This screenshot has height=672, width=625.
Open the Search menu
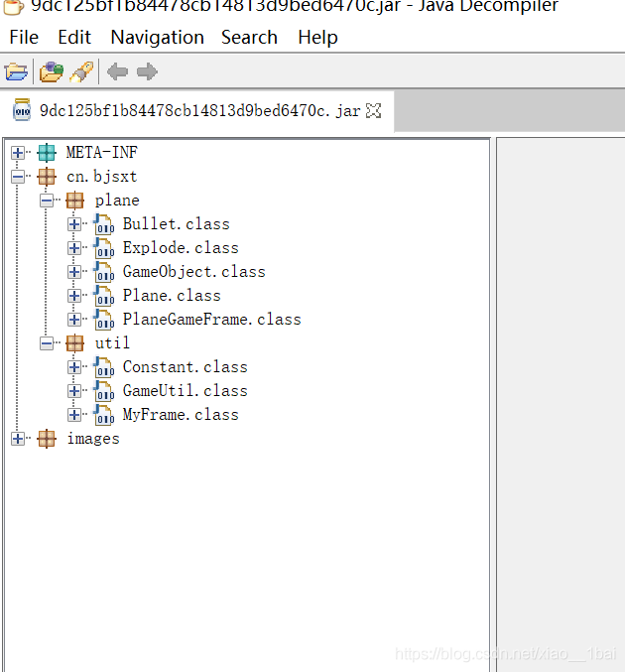[249, 38]
